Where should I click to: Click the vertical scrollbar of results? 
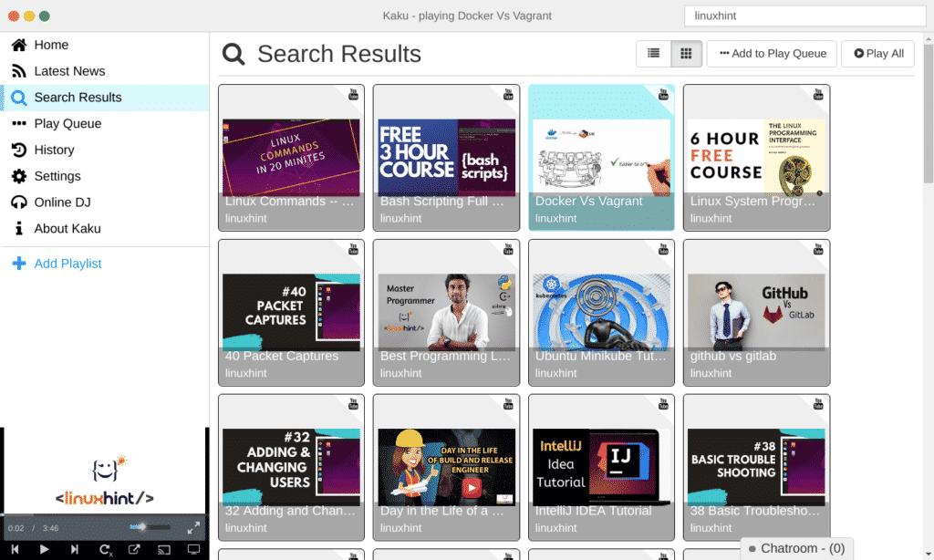(929, 113)
